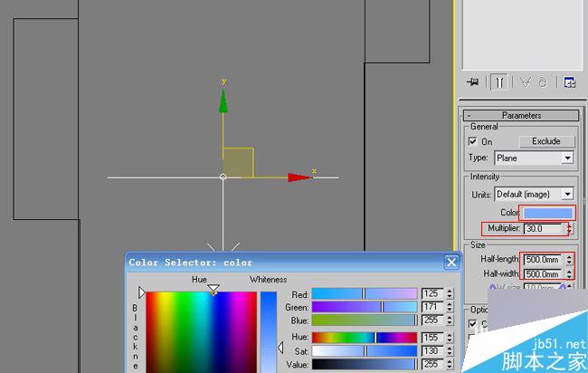
Task: Close the Color Selector dialog
Action: click(x=451, y=262)
